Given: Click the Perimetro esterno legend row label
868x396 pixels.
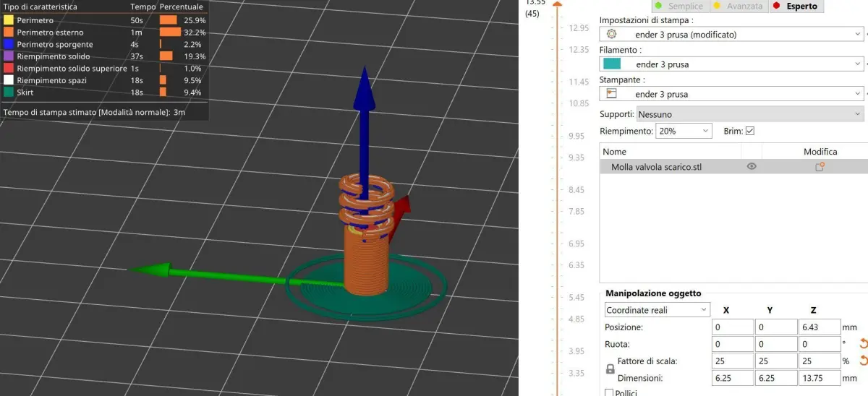Looking at the screenshot, I should click(50, 33).
